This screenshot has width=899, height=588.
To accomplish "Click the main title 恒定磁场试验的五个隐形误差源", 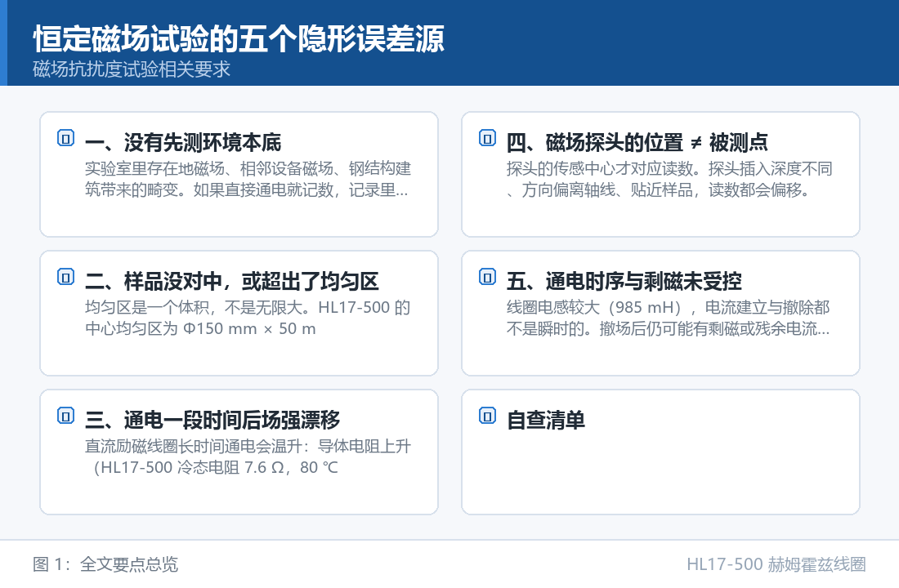I will [x=239, y=39].
